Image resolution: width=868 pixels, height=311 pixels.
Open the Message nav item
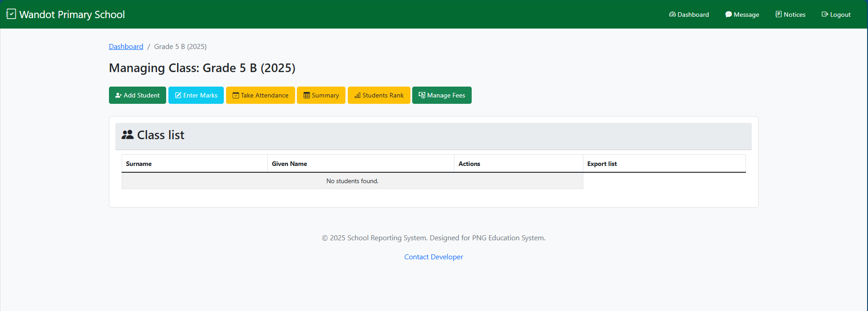[742, 15]
